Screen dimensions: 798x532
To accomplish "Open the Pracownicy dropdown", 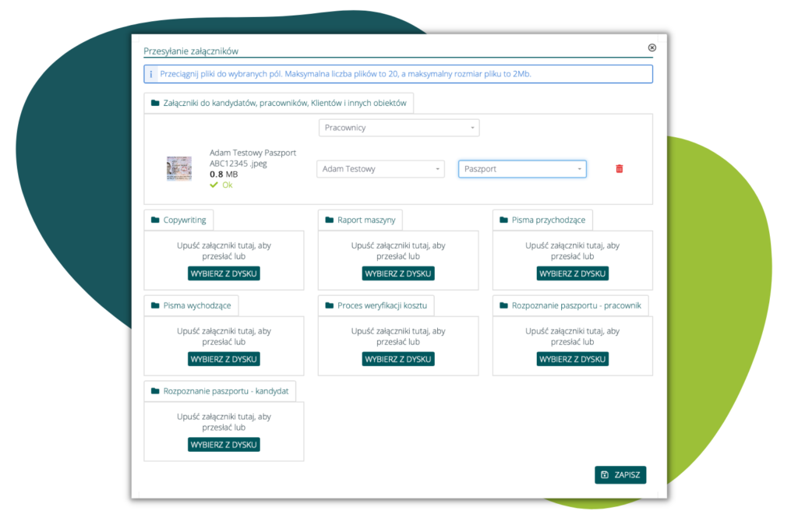I will (399, 128).
